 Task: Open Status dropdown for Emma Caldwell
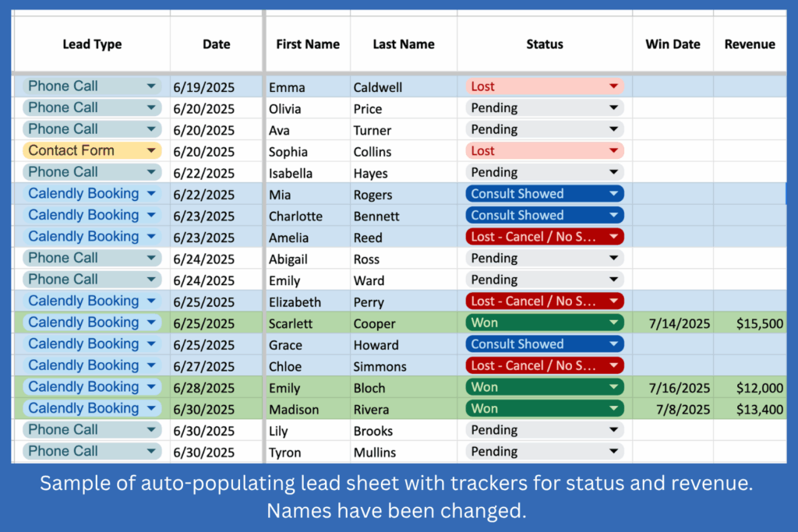(x=613, y=86)
